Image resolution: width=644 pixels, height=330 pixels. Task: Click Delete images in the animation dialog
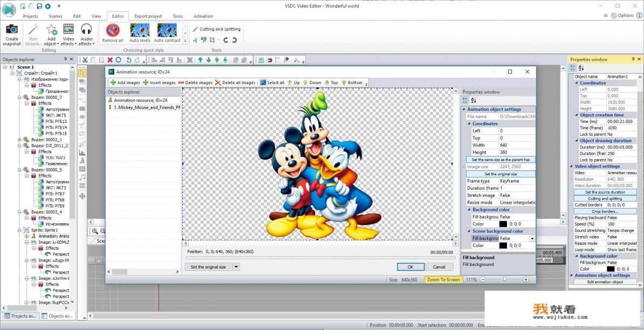coord(195,82)
